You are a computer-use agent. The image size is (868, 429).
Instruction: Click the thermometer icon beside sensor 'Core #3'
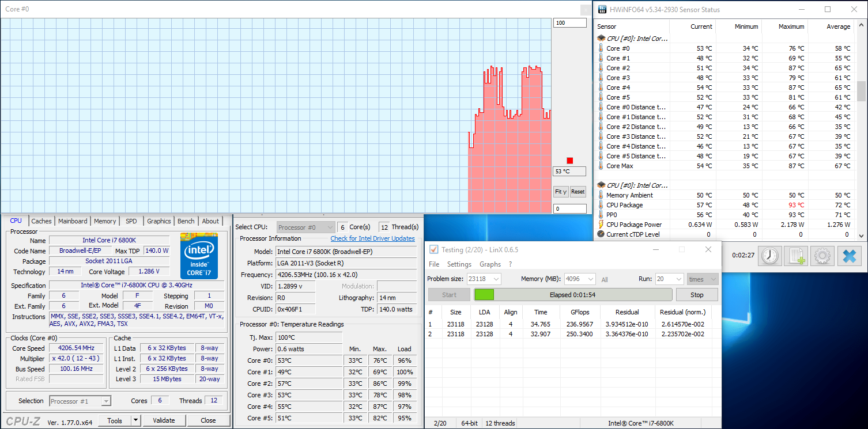pos(601,78)
